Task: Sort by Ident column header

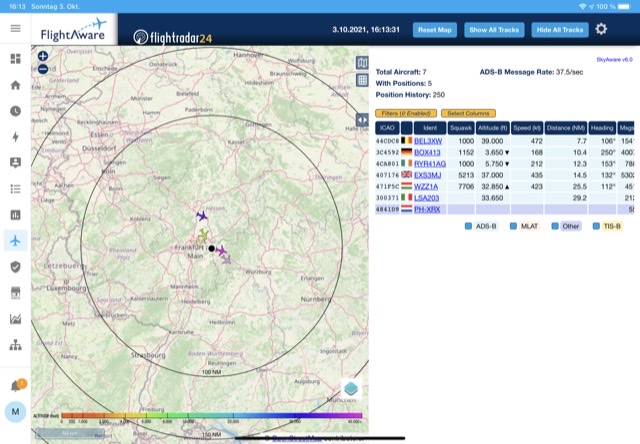Action: tap(430, 128)
